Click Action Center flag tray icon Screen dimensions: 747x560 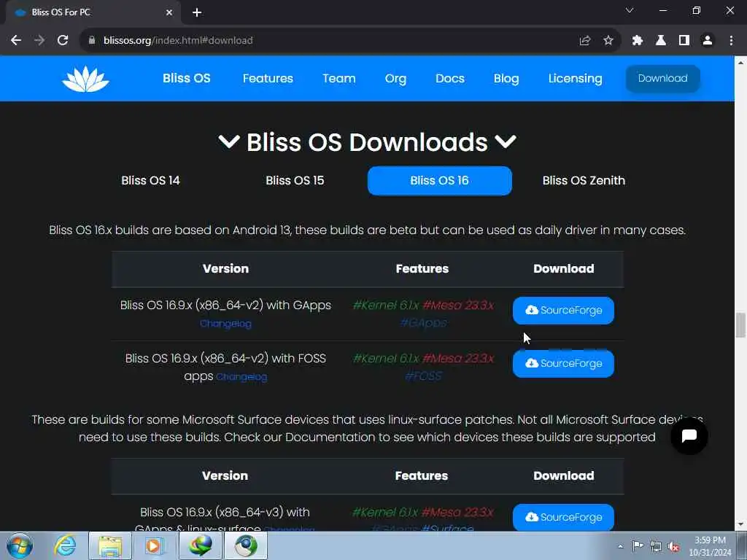click(x=638, y=546)
